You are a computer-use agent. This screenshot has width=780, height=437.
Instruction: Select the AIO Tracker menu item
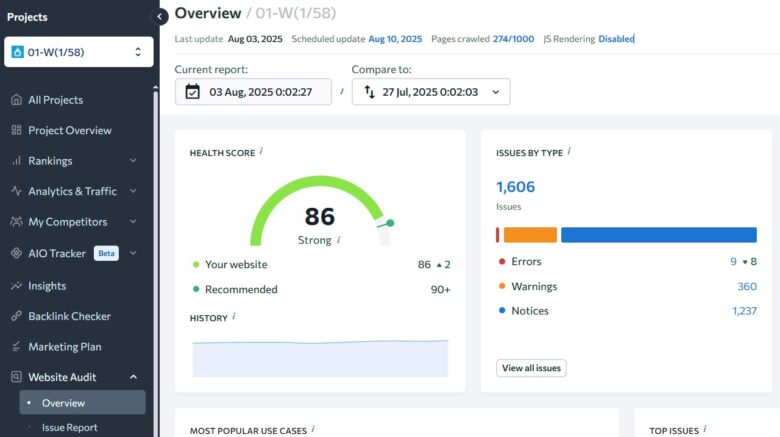click(x=57, y=253)
